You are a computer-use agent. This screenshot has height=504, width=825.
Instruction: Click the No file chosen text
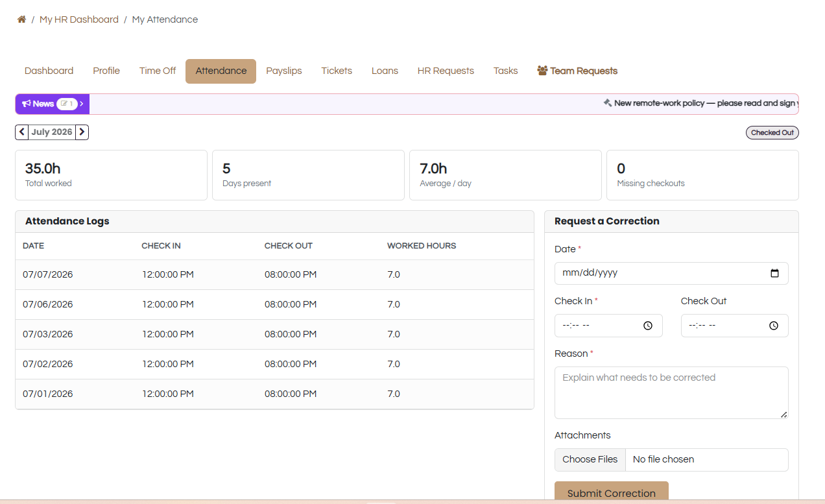coord(664,459)
